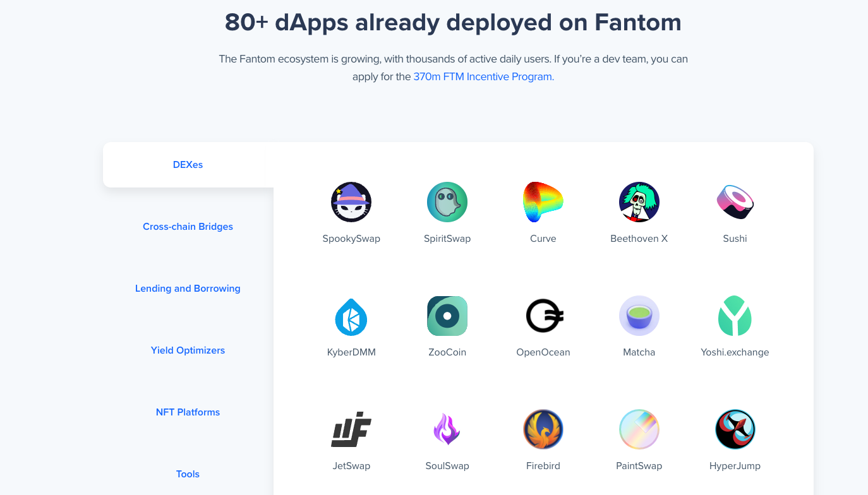This screenshot has height=495, width=868.
Task: Open the Tools category tab
Action: (x=188, y=474)
